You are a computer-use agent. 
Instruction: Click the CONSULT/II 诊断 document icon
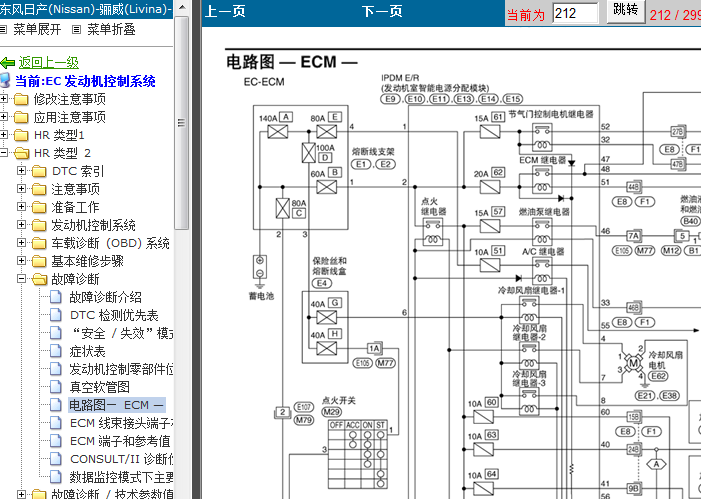[x=56, y=459]
